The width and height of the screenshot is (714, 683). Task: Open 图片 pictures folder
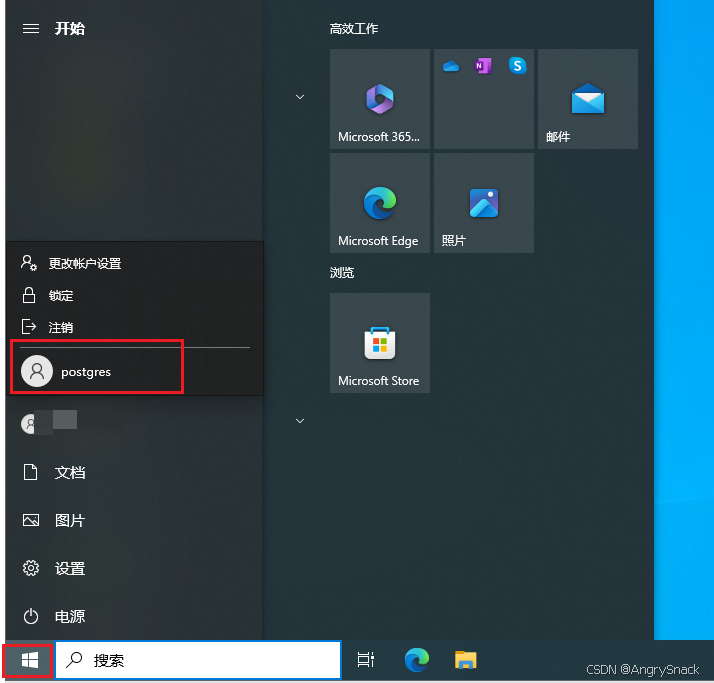[134, 520]
